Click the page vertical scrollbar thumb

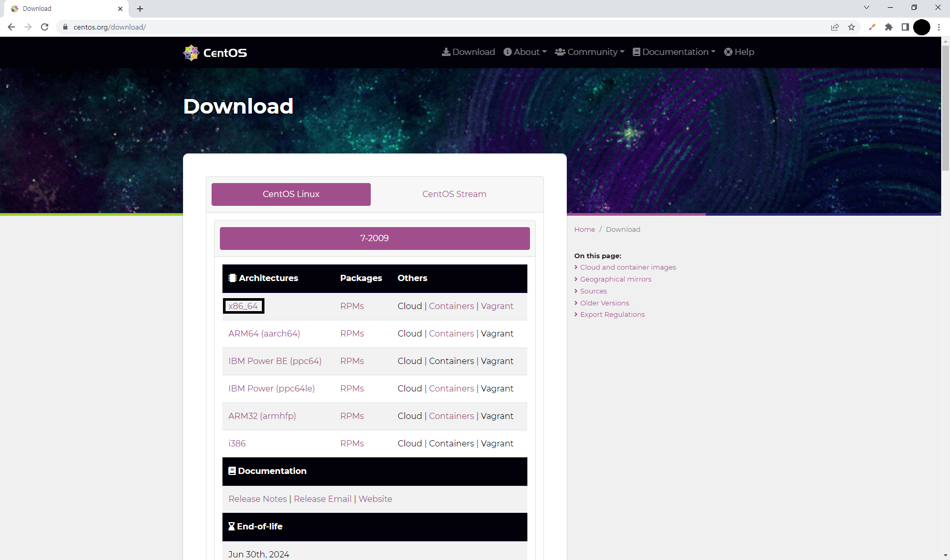945,108
